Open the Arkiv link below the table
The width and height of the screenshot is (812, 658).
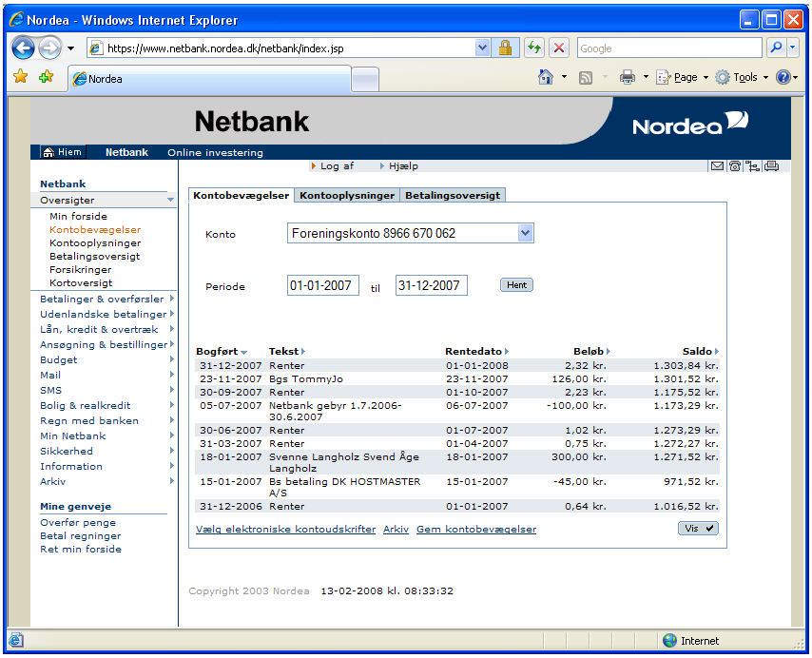click(x=396, y=529)
